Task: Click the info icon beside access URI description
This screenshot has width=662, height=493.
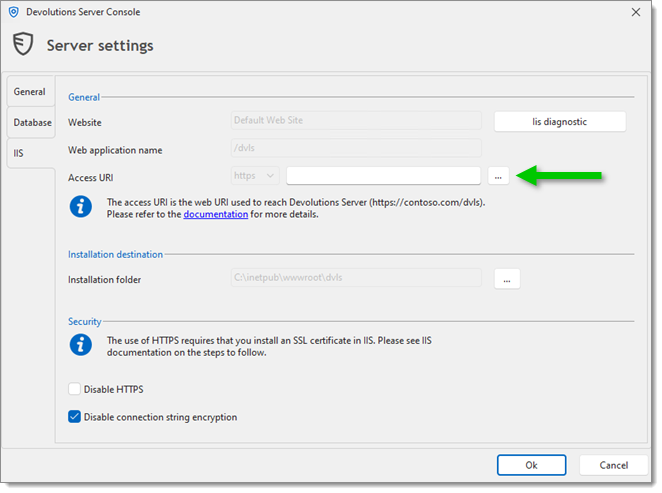Action: [x=81, y=207]
